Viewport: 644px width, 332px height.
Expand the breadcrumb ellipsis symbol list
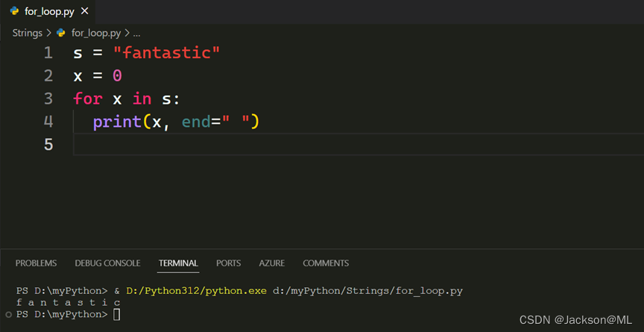136,33
